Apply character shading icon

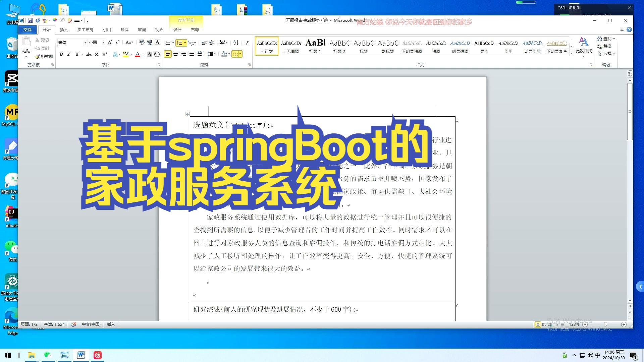149,54
